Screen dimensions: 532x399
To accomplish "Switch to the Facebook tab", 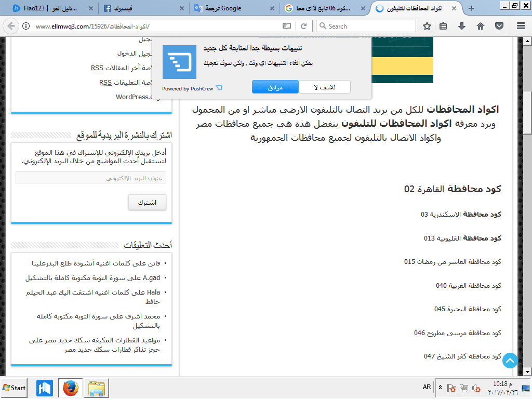I will coord(144,8).
